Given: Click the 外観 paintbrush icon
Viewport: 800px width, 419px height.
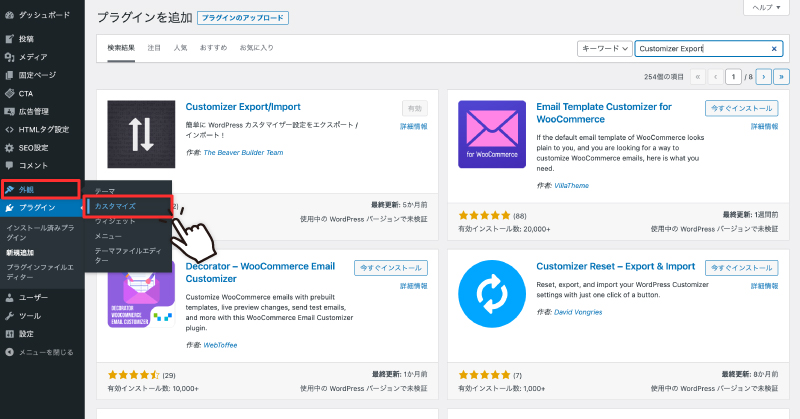Looking at the screenshot, I should (9, 189).
